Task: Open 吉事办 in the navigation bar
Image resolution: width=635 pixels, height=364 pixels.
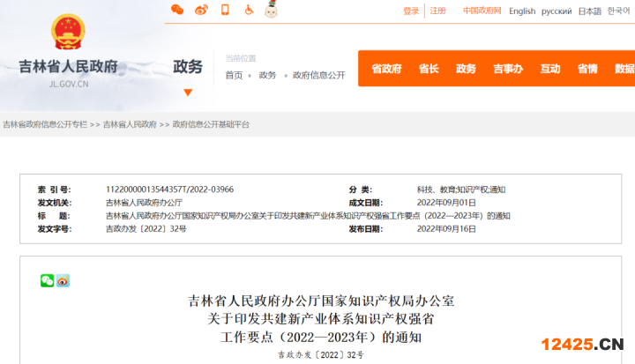Action: coord(508,69)
